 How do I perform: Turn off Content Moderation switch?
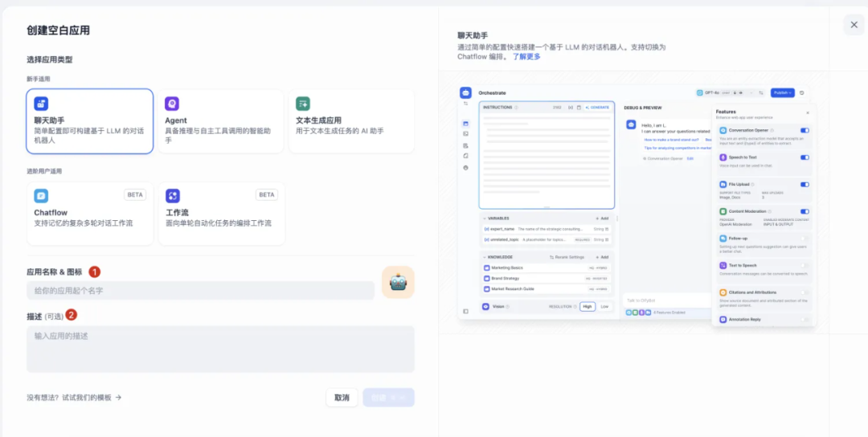805,211
